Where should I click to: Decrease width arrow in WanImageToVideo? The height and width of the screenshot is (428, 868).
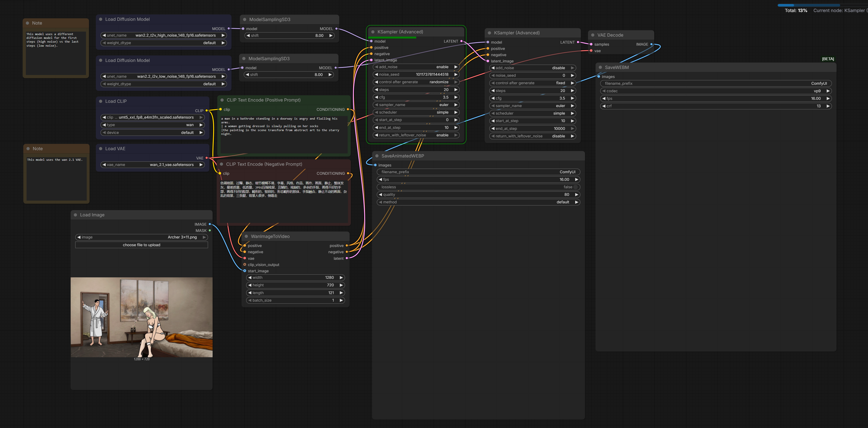point(250,277)
